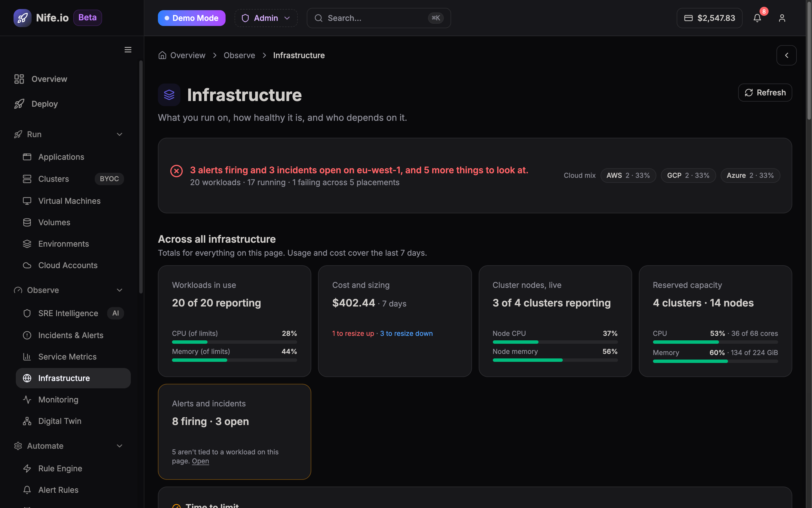The height and width of the screenshot is (508, 812).
Task: Collapse sidebar using hamburger menu icon
Action: pos(128,50)
